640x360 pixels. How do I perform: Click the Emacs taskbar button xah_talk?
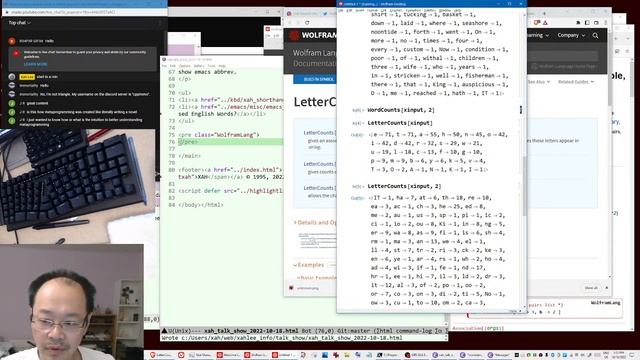coord(445,355)
